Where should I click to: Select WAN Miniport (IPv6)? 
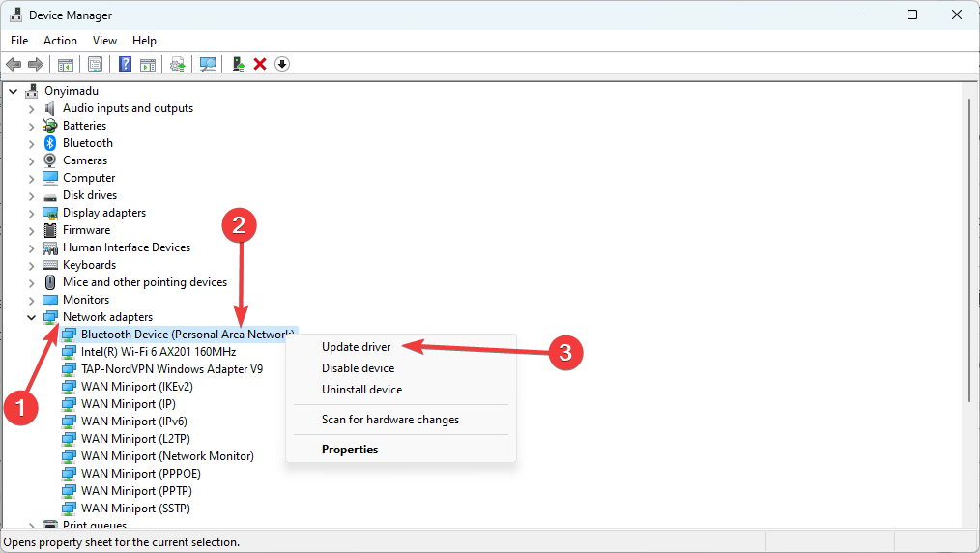133,422
